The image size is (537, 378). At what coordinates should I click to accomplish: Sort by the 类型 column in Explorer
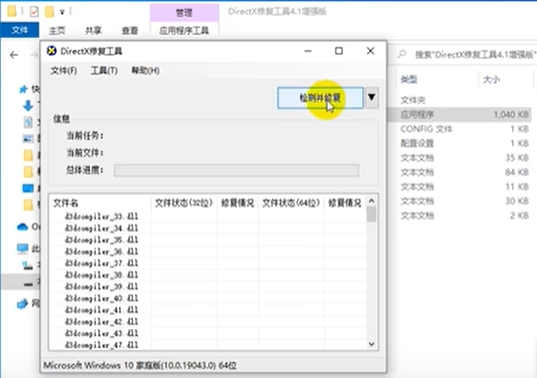pyautogui.click(x=409, y=79)
